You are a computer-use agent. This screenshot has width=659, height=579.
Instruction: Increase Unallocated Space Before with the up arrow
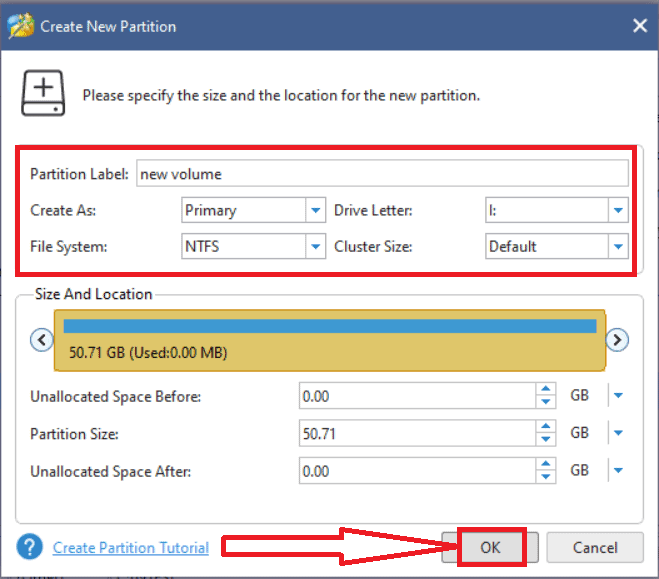[x=546, y=389]
